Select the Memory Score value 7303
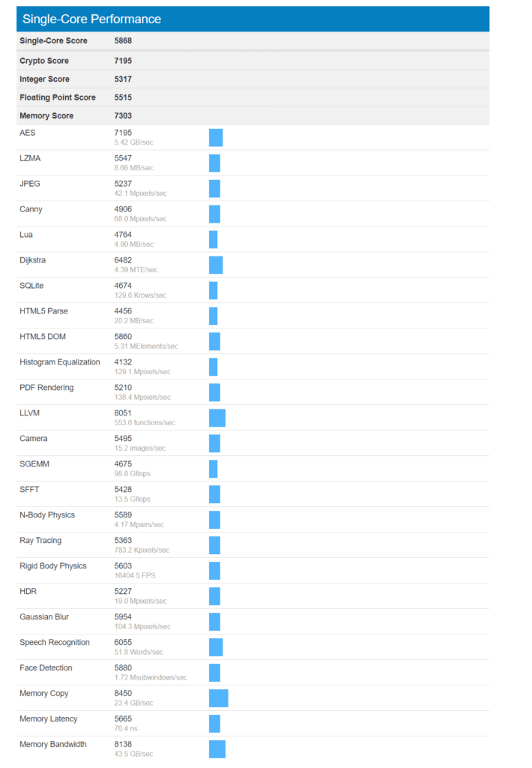 (123, 115)
